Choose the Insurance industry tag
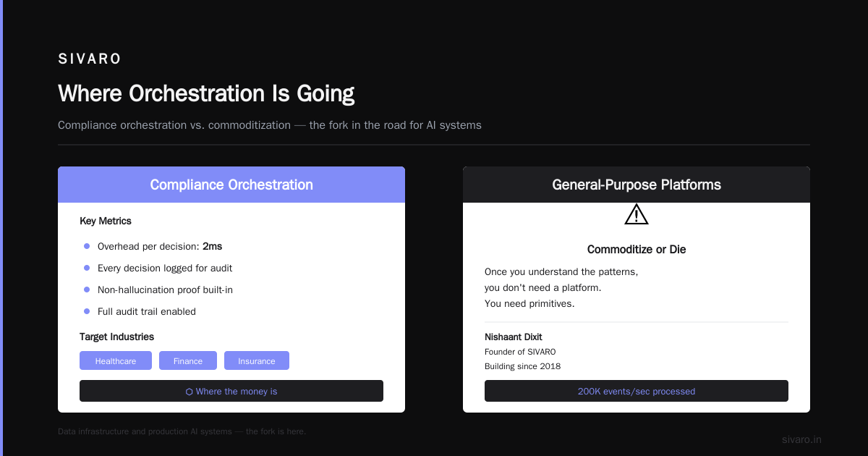The height and width of the screenshot is (456, 868). 257,360
